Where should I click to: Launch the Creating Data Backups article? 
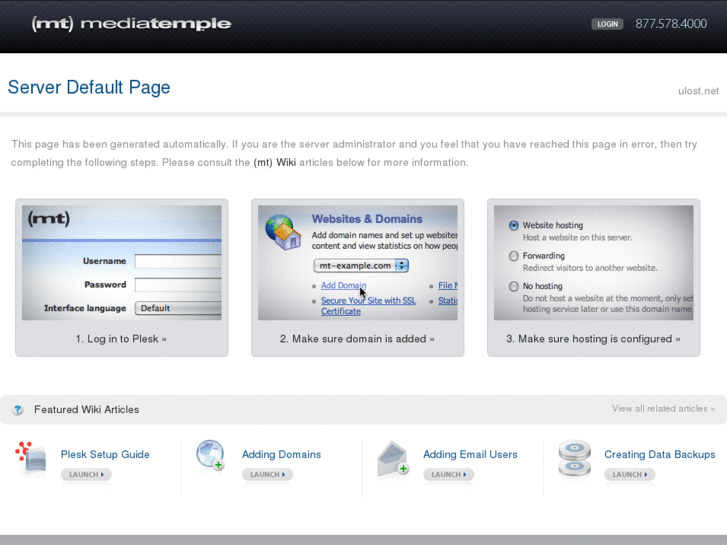coord(630,474)
